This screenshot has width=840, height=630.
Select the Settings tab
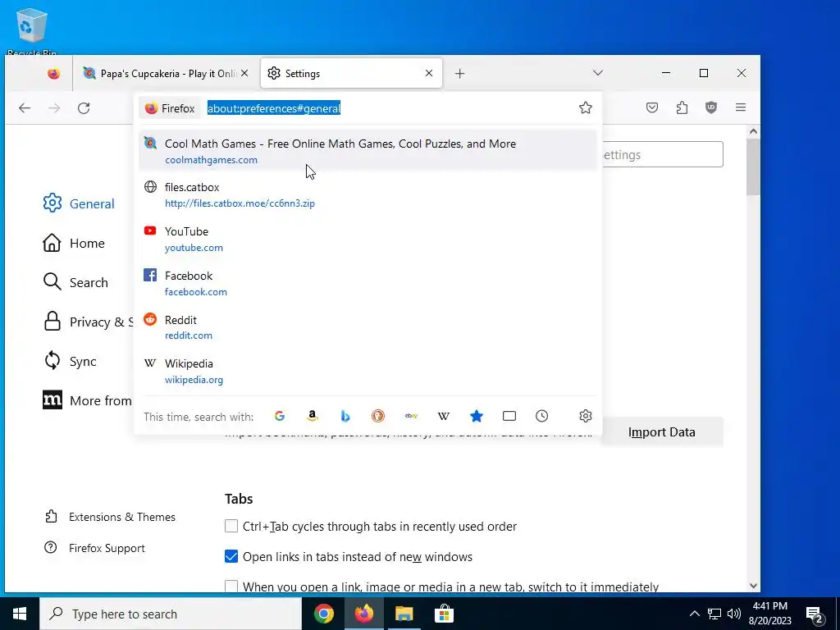(x=351, y=73)
